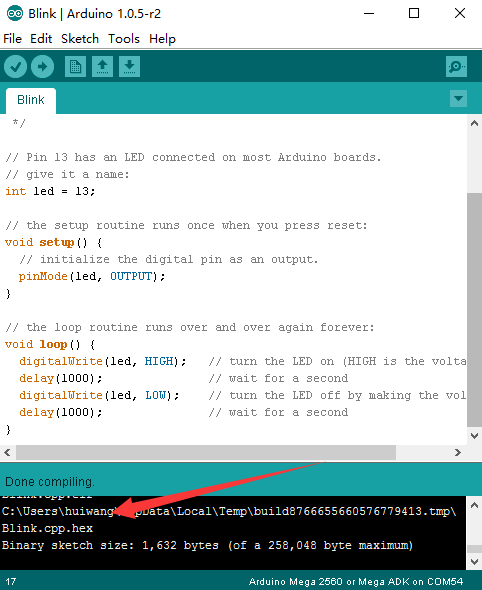Image resolution: width=482 pixels, height=590 pixels.
Task: Click the 'Binary sketch size' console line
Action: (207, 545)
